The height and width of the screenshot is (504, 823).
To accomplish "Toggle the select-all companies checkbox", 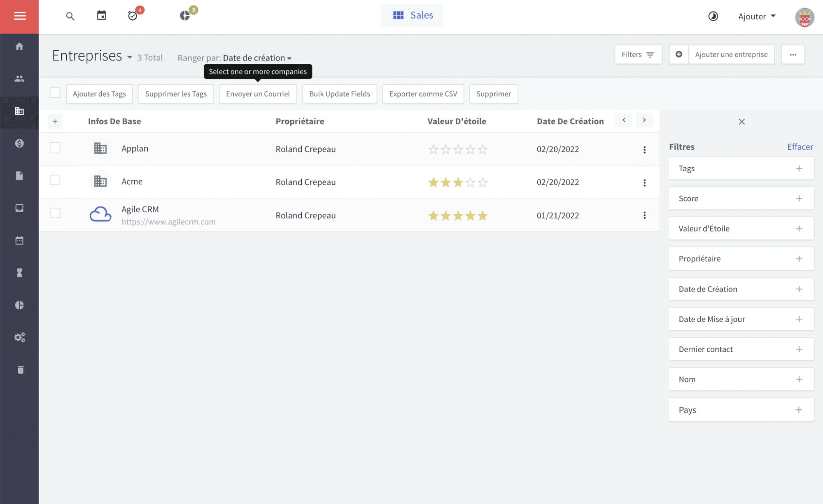I will (55, 93).
